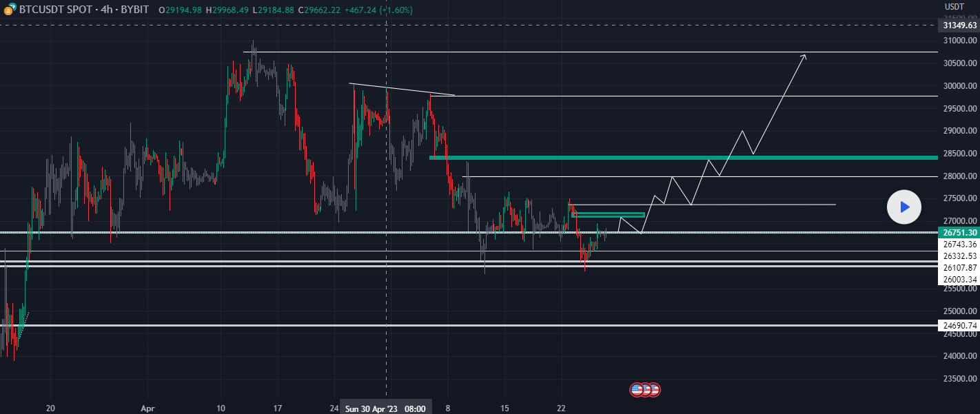Select the 24690.74 price line label
This screenshot has height=414, width=980.
959,326
